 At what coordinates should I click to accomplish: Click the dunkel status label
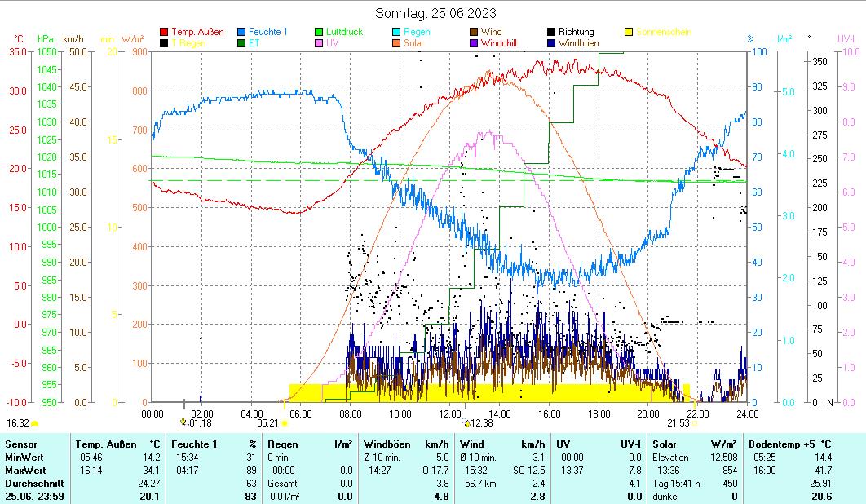click(666, 497)
